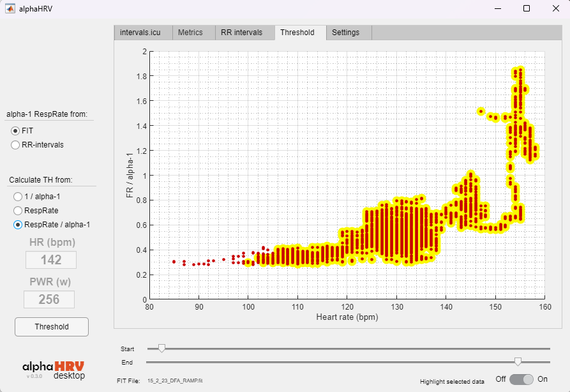Image resolution: width=570 pixels, height=392 pixels.
Task: Open the RR intervals tab
Action: (244, 33)
